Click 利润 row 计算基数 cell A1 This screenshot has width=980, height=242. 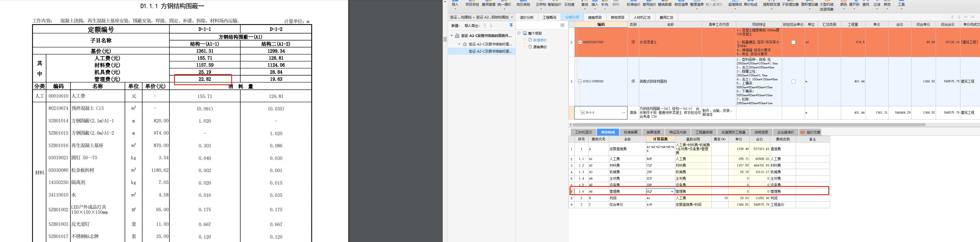coord(660,198)
